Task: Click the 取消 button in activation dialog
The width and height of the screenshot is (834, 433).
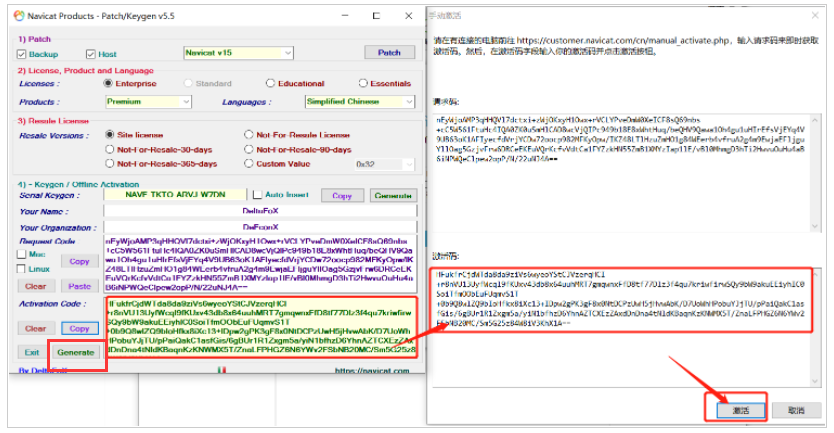Action: [796, 410]
